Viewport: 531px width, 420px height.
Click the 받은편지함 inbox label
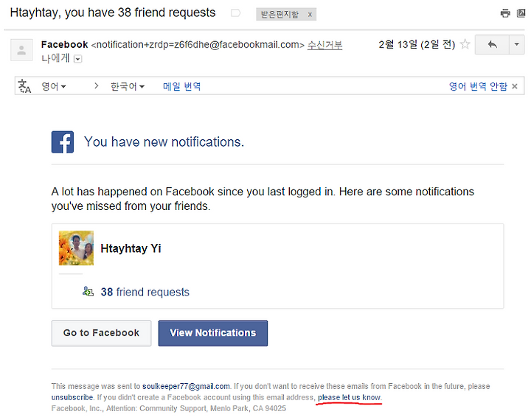coord(280,14)
